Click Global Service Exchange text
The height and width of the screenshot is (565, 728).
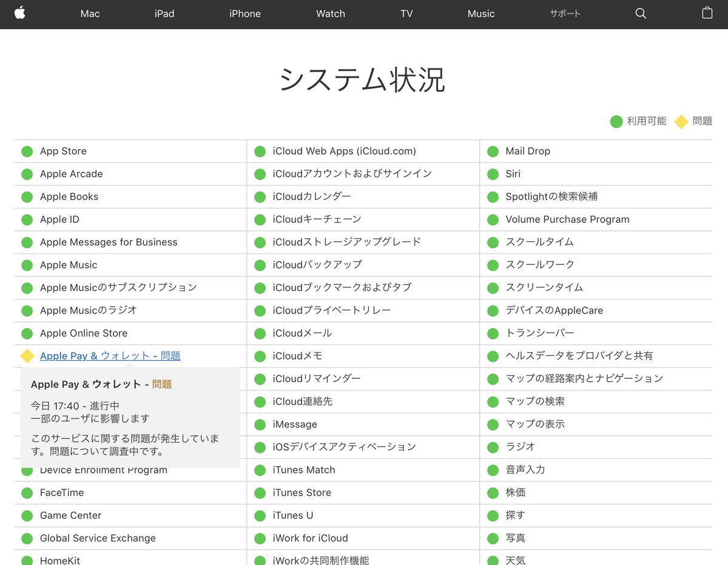coord(98,538)
